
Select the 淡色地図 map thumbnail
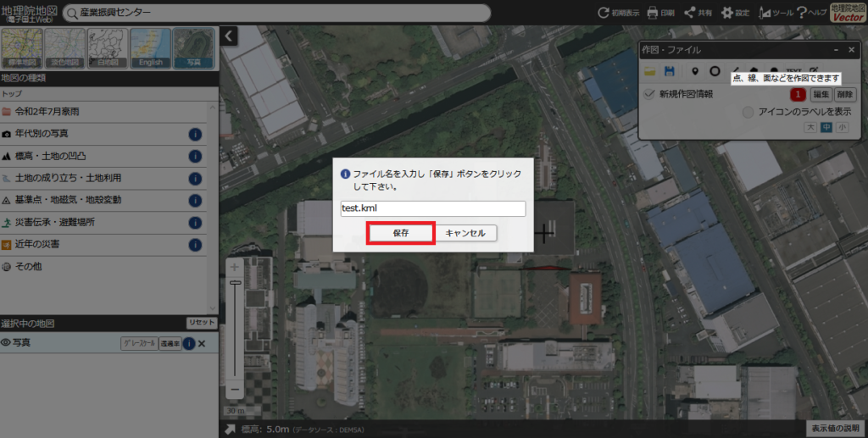[x=64, y=48]
